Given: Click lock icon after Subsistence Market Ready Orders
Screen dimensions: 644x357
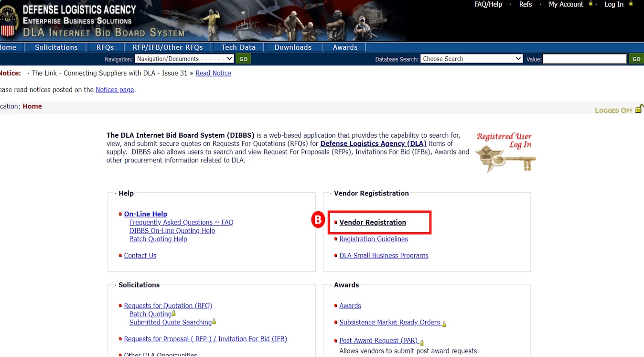Looking at the screenshot, I should 444,324.
